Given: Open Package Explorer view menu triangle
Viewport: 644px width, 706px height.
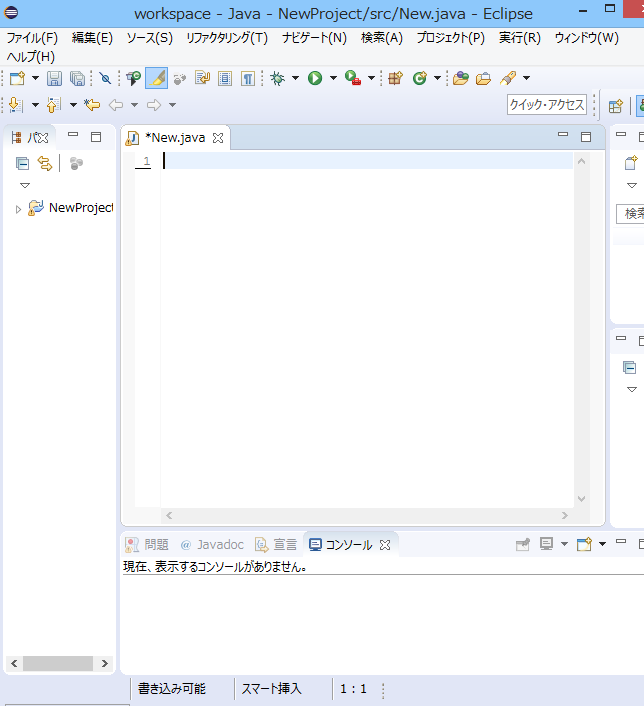Looking at the screenshot, I should point(25,185).
